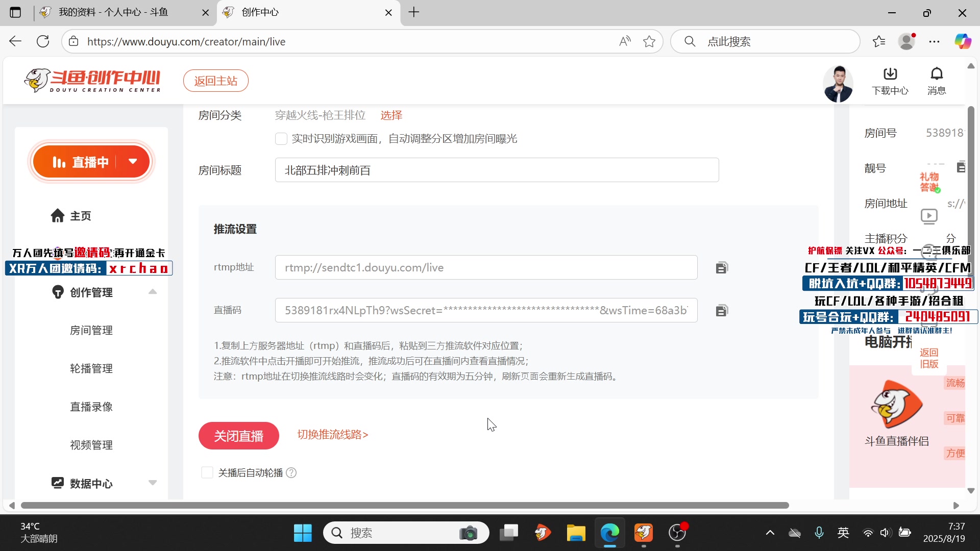View site information lock icon
The image size is (980, 551).
(x=74, y=41)
